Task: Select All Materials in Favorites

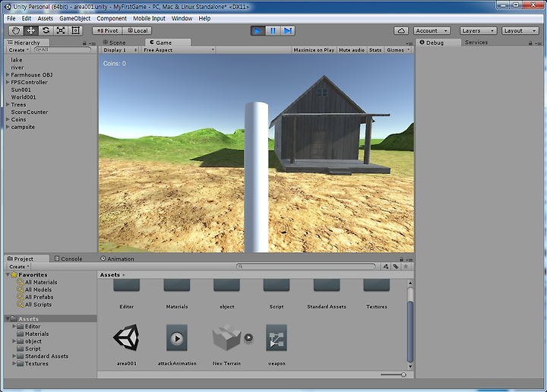Action: point(41,282)
